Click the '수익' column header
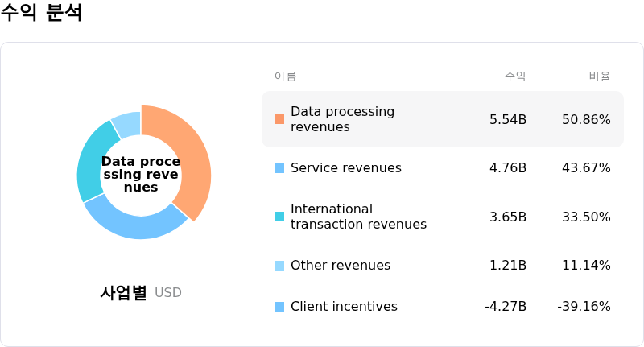 pyautogui.click(x=515, y=76)
